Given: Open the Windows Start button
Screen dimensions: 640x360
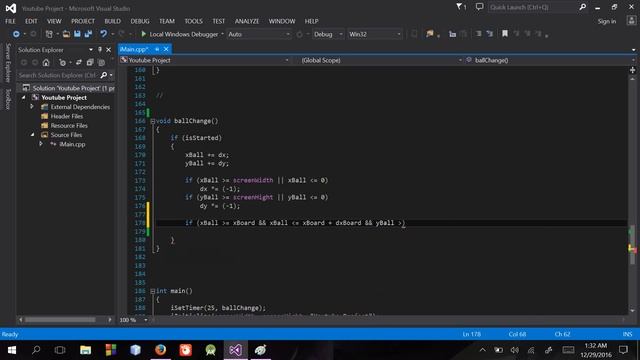Looking at the screenshot, I should tap(12, 350).
